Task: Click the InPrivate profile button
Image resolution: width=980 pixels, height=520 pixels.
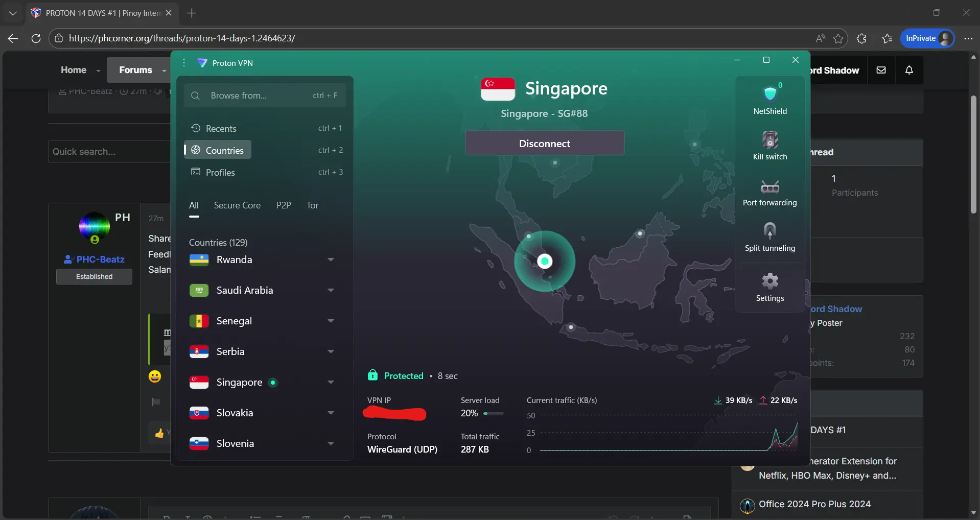Action: (927, 38)
